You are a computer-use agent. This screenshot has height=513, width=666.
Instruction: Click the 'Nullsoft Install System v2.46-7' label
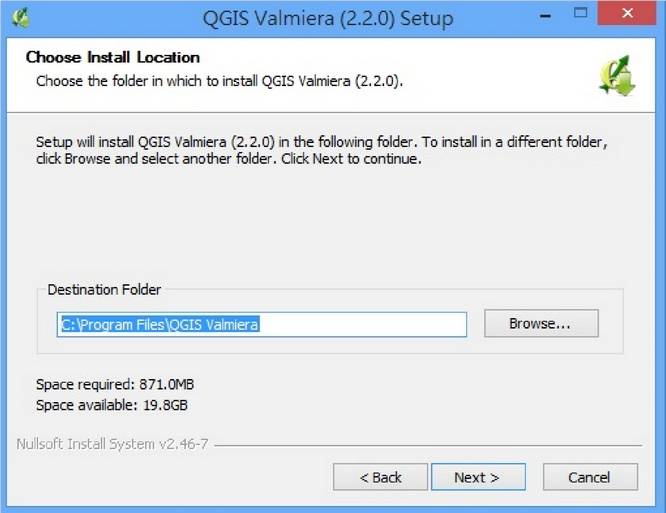point(112,444)
